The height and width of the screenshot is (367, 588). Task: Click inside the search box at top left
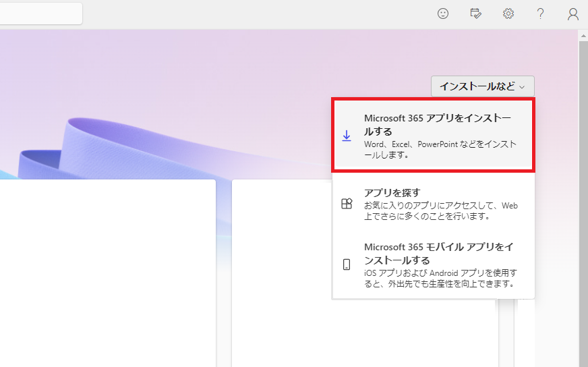[41, 13]
